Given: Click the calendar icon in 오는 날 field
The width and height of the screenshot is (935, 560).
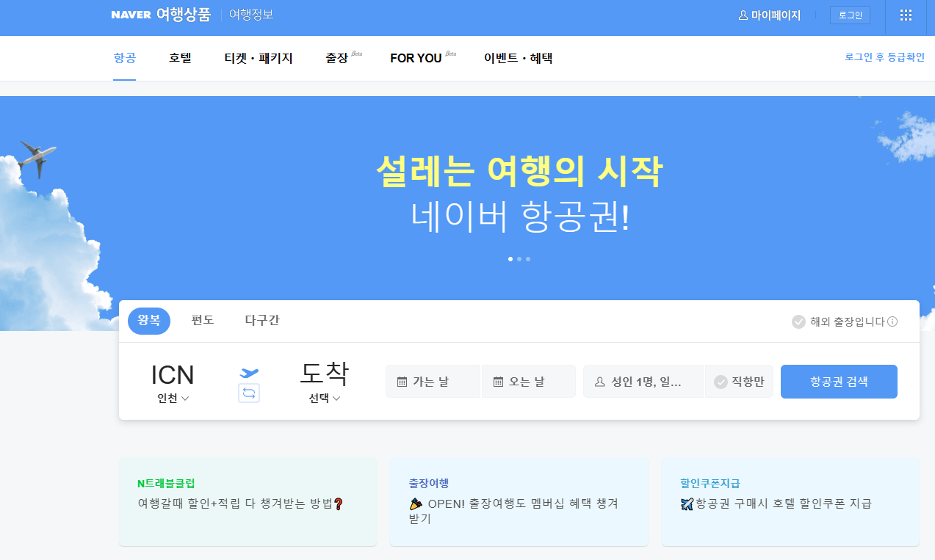Looking at the screenshot, I should pyautogui.click(x=497, y=381).
